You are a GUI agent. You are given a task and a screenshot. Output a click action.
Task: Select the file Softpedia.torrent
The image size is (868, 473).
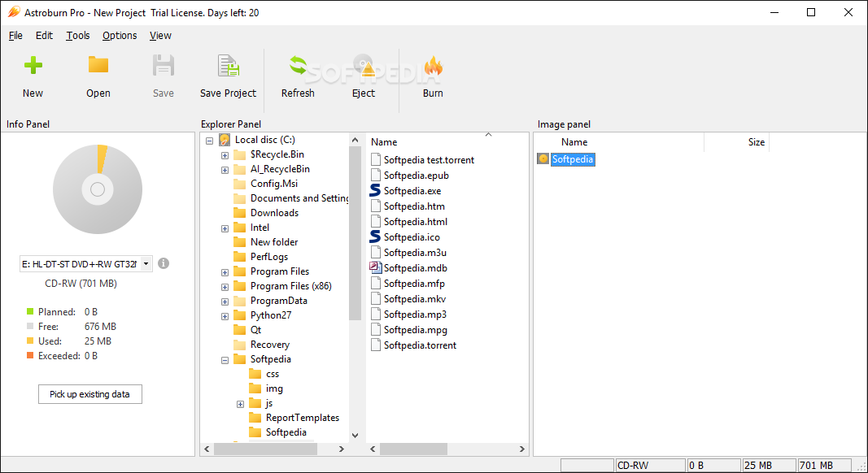click(420, 345)
